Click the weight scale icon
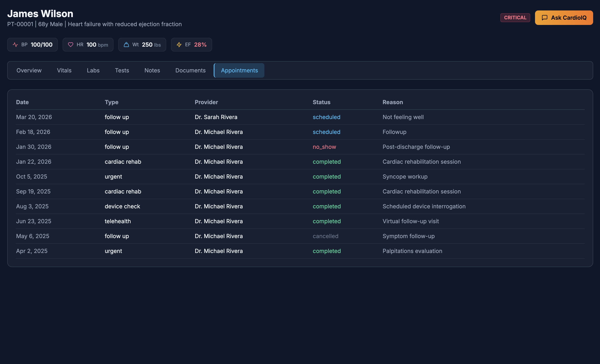The height and width of the screenshot is (364, 600). pyautogui.click(x=126, y=45)
